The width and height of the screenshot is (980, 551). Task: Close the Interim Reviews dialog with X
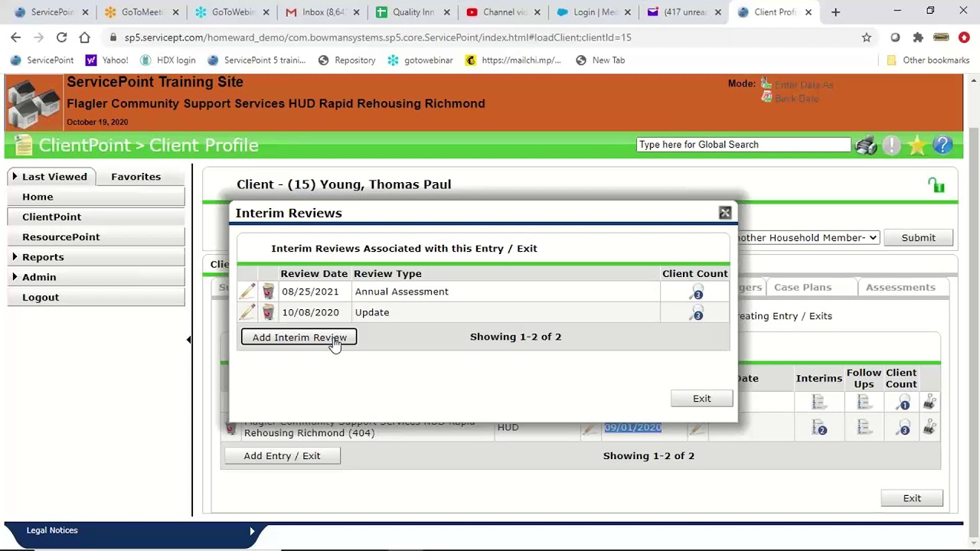[x=725, y=214]
